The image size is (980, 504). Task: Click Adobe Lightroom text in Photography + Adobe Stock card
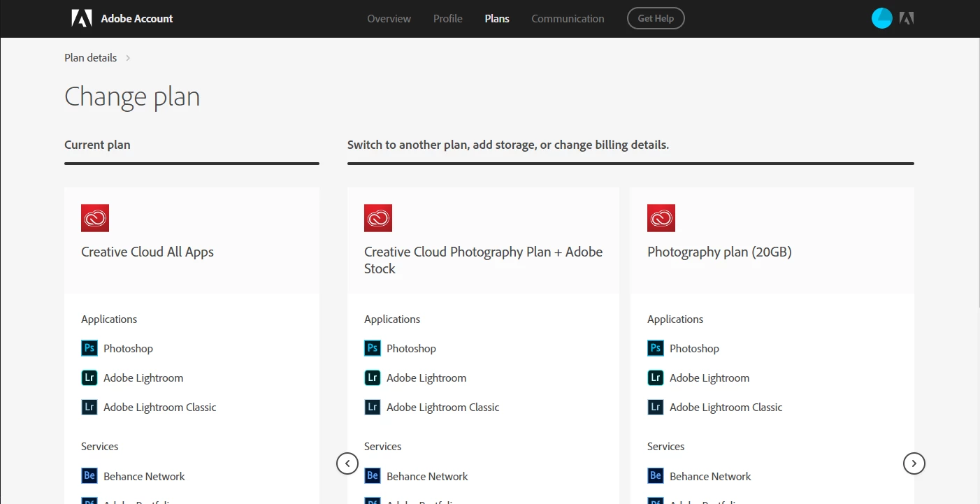click(426, 377)
